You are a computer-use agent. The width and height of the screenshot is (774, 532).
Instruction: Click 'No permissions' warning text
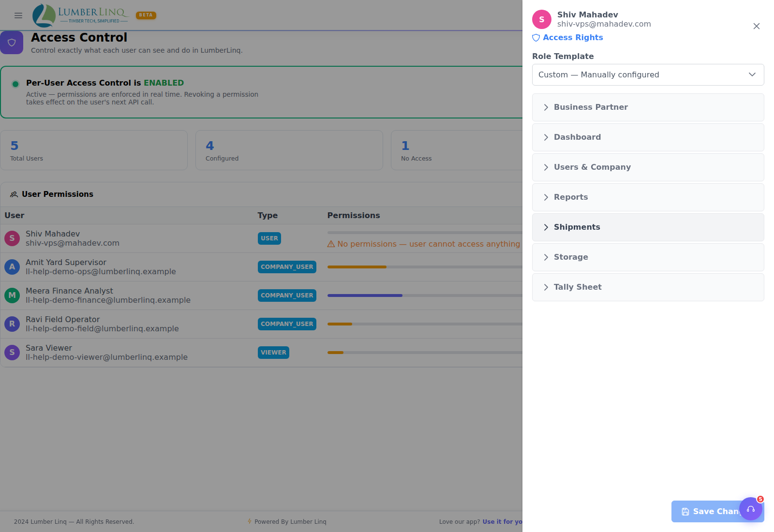429,244
